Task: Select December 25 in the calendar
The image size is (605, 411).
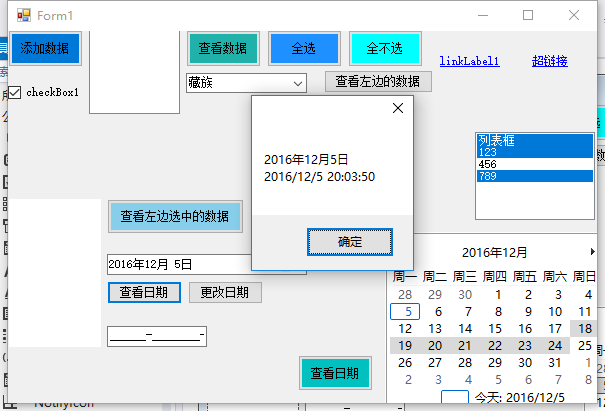Action: (585, 346)
